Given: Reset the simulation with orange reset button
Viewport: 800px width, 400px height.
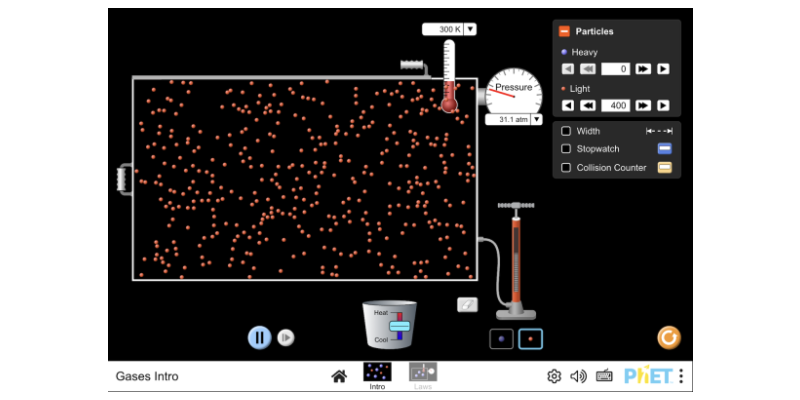Looking at the screenshot, I should [669, 338].
